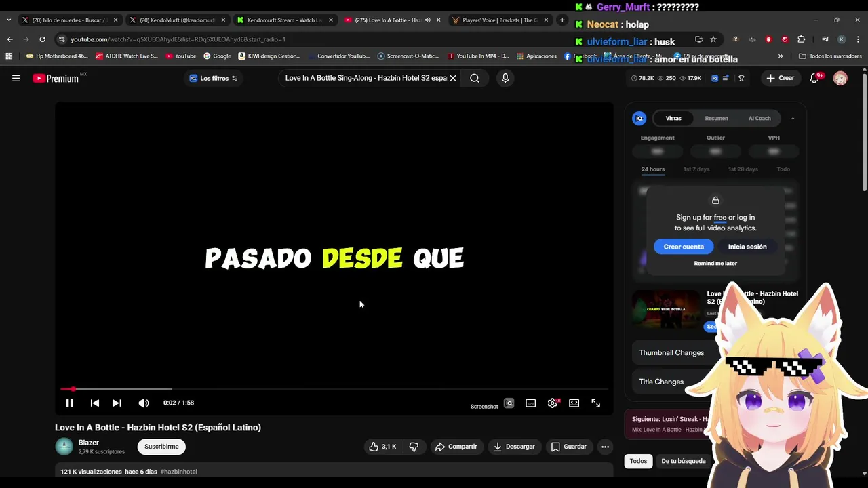Select De tu búsqueda filter chip
Screen dimensions: 868x488
click(684, 461)
